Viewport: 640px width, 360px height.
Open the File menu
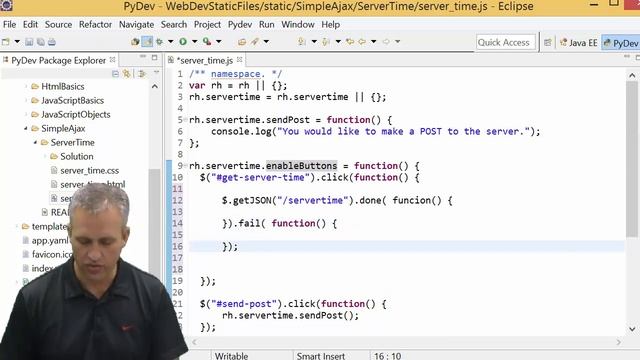pyautogui.click(x=9, y=24)
